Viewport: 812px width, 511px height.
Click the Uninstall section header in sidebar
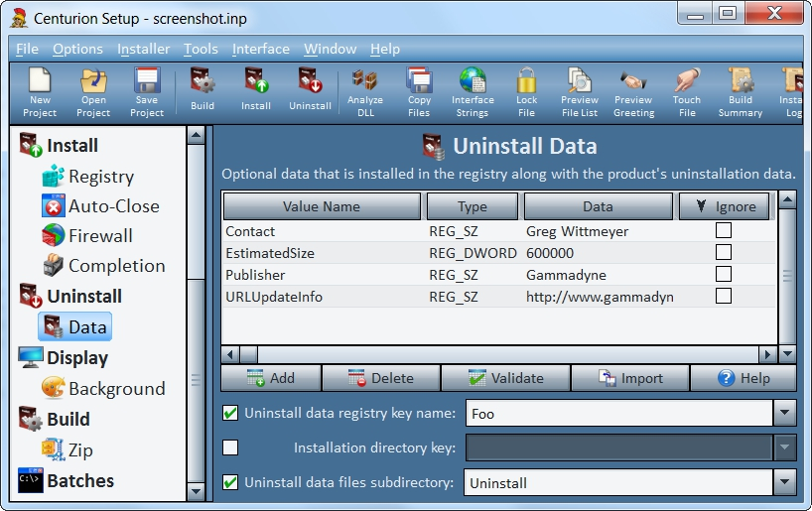70,296
